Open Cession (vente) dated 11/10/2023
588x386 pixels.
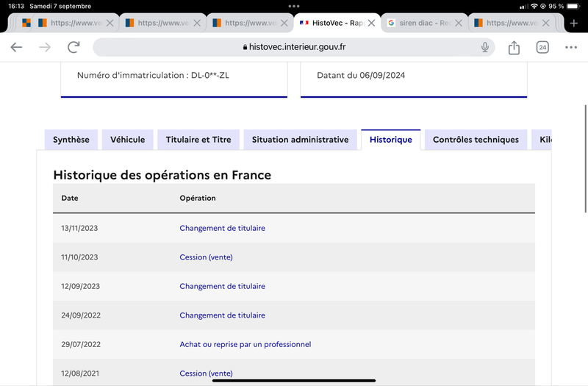pos(206,257)
